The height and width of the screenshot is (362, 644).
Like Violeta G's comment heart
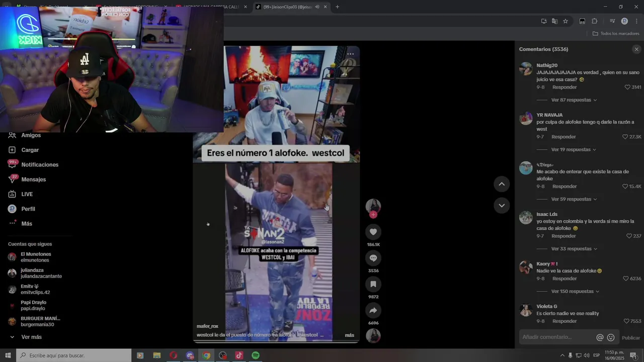626,321
